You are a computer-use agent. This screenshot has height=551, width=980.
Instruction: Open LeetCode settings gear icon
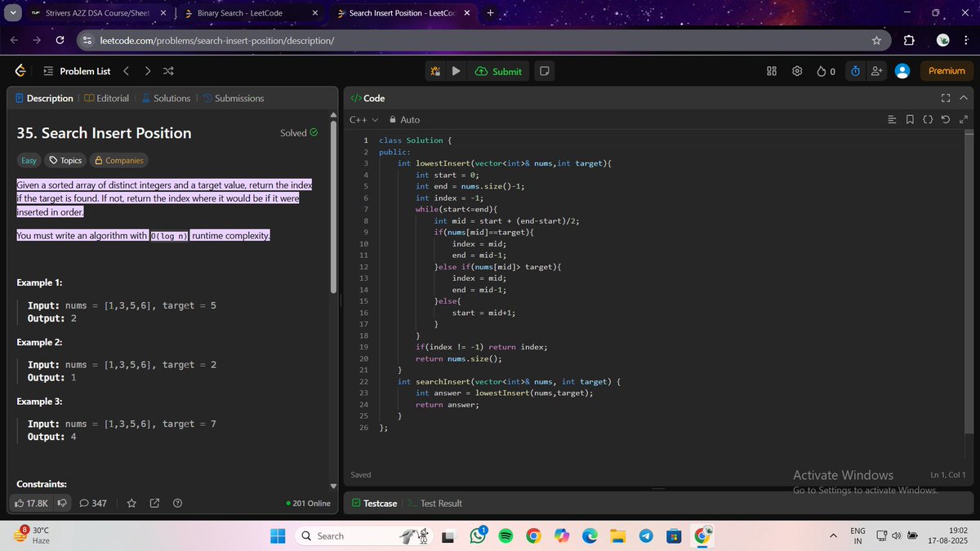pos(797,71)
